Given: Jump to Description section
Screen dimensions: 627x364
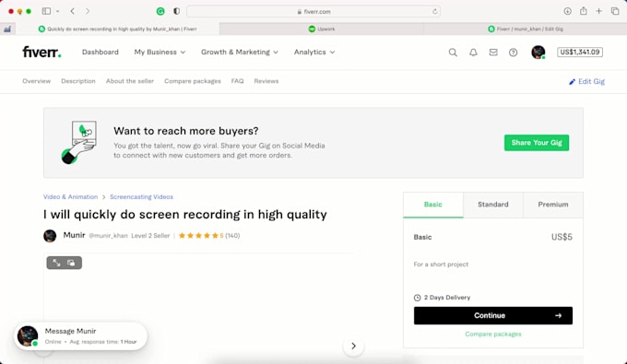Looking at the screenshot, I should point(78,81).
